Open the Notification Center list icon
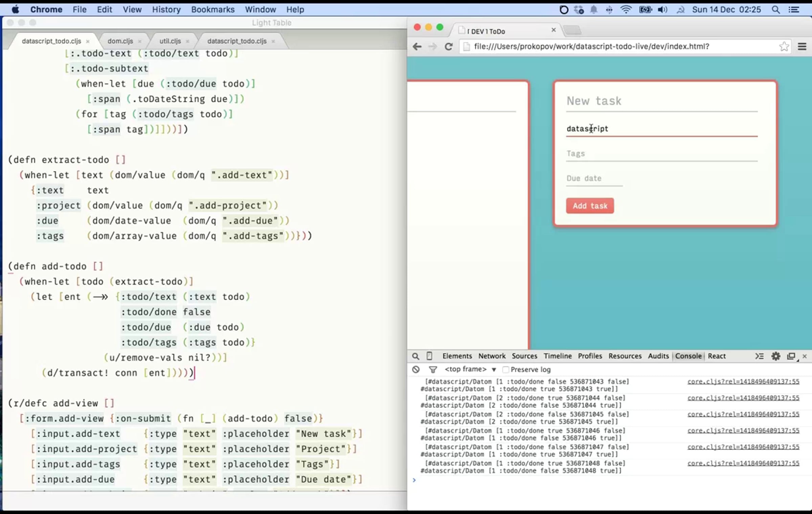Viewport: 812px width, 514px height. point(794,9)
